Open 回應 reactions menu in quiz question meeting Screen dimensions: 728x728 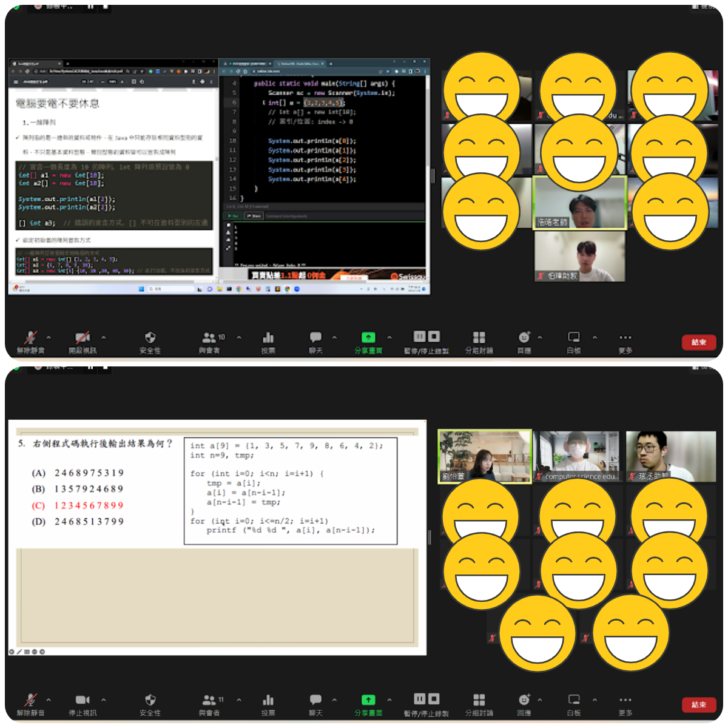pos(524,700)
